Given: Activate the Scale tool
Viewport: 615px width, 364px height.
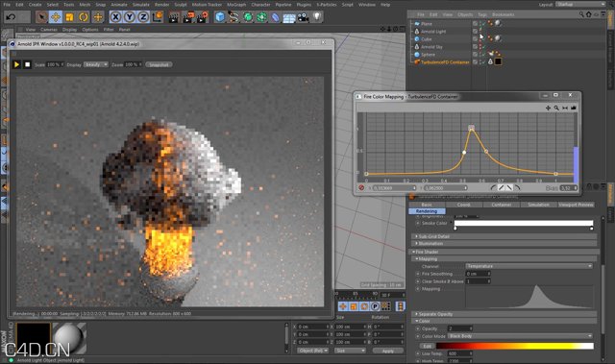Looking at the screenshot, I should pyautogui.click(x=69, y=17).
